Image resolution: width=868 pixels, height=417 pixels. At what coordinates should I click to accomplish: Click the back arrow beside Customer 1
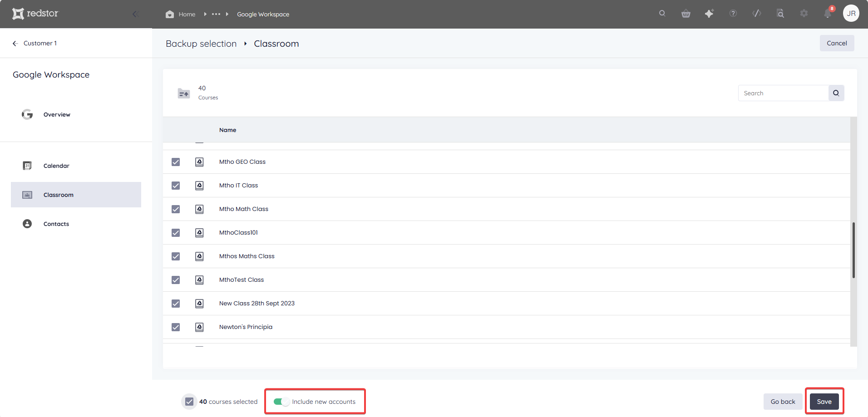click(x=15, y=43)
